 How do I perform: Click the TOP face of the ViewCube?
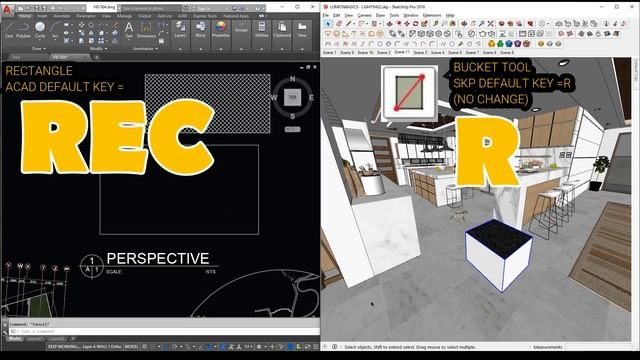pyautogui.click(x=293, y=97)
